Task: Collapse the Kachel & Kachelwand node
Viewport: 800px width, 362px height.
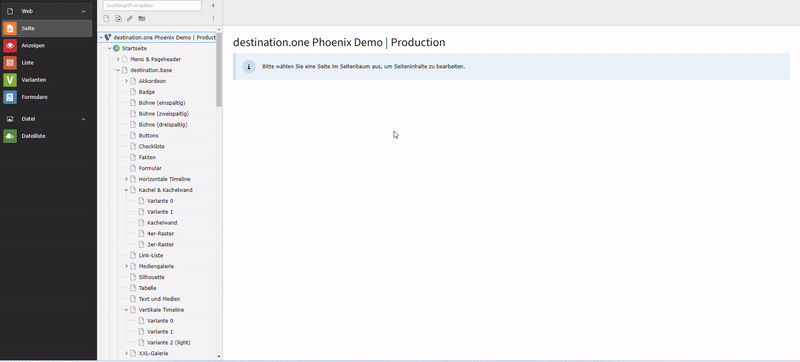Action: 127,190
